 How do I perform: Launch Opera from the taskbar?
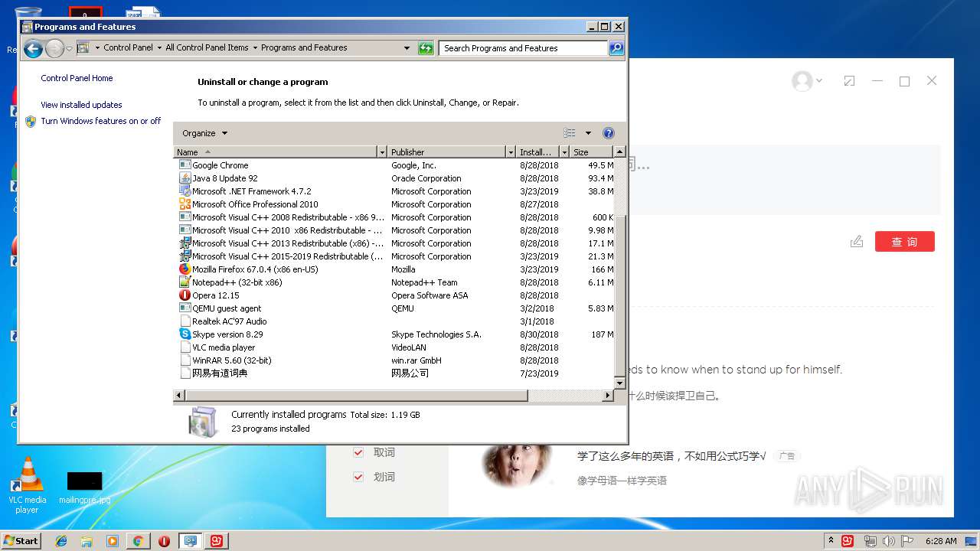pyautogui.click(x=164, y=541)
